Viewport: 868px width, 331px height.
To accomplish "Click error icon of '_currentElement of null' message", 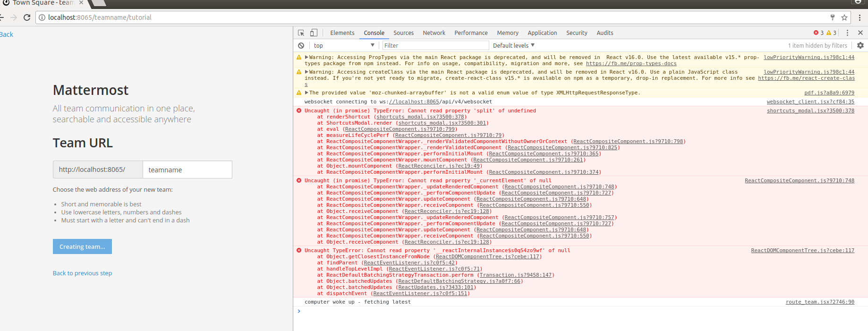I will pos(298,180).
